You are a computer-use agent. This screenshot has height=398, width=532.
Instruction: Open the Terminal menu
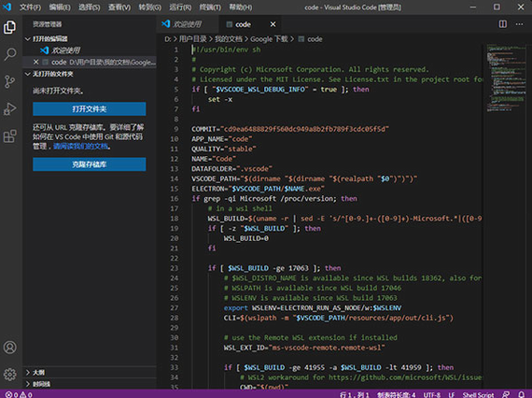[210, 7]
